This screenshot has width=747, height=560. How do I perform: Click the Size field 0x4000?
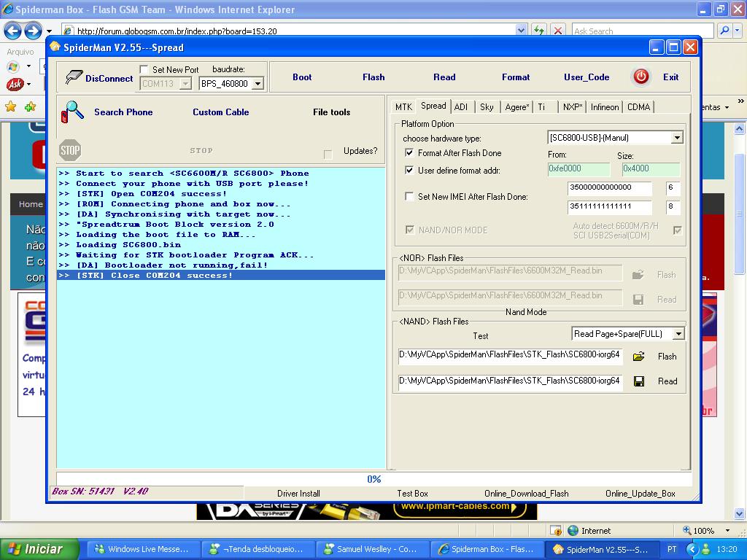pyautogui.click(x=651, y=169)
